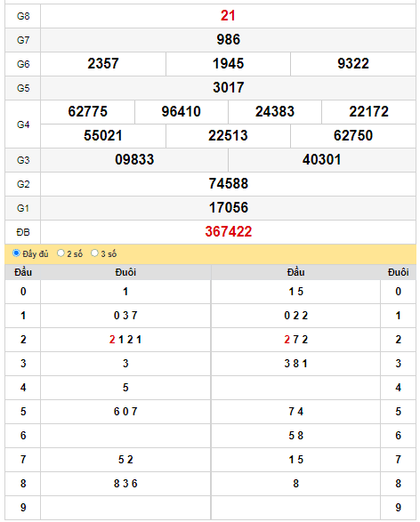Image resolution: width=420 pixels, height=522 pixels.
Task: Click G4 number 96410
Action: click(182, 111)
